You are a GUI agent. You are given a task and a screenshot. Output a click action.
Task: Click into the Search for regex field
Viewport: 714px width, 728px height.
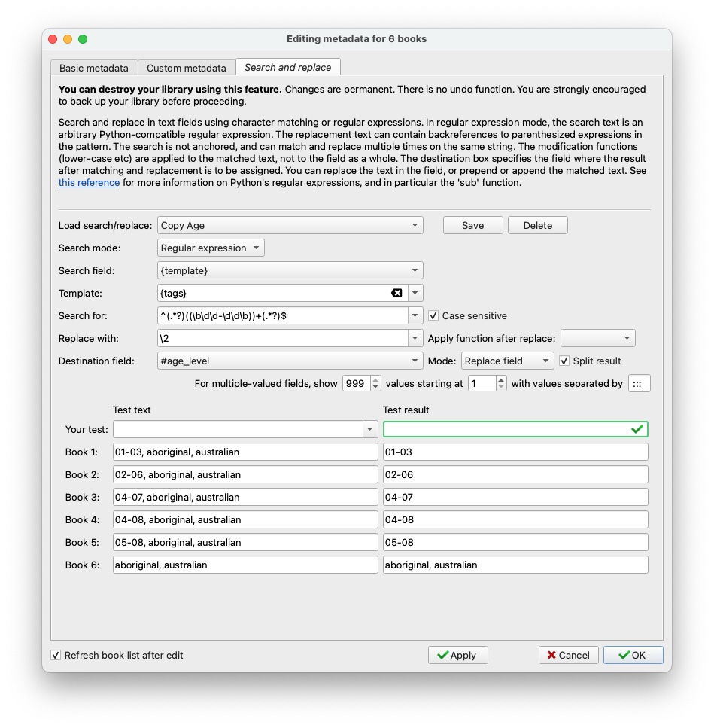(x=283, y=315)
